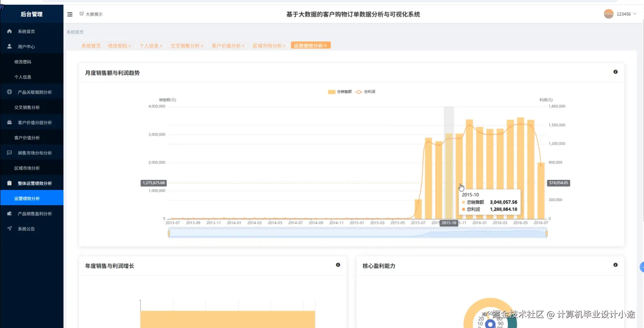Click the 月度销售额与利润趋势 card title

click(112, 73)
